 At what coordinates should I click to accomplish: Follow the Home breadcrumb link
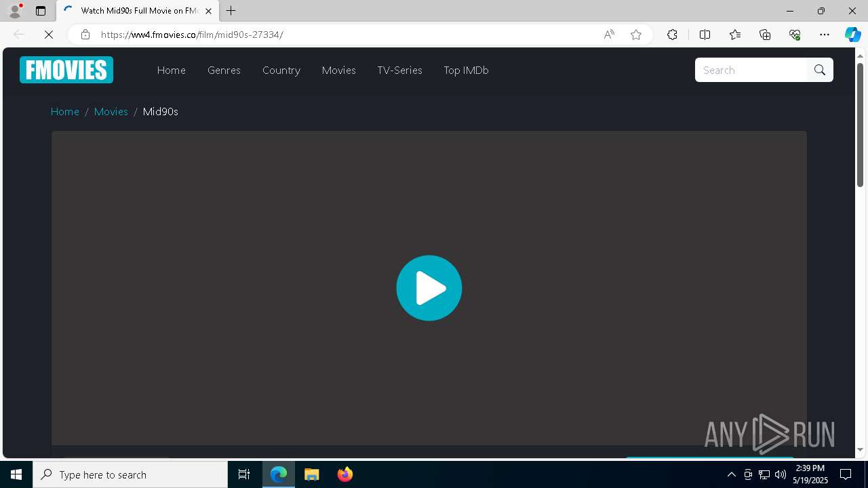click(x=65, y=111)
